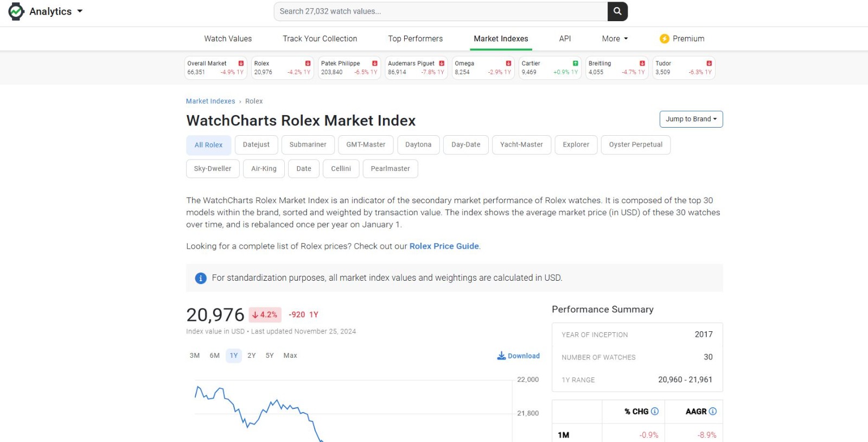Click the blue info icon in the USD notice

[201, 278]
